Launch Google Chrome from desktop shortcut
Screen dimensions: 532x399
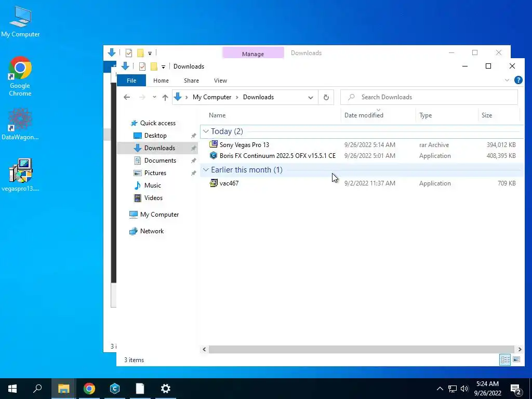[x=20, y=76]
